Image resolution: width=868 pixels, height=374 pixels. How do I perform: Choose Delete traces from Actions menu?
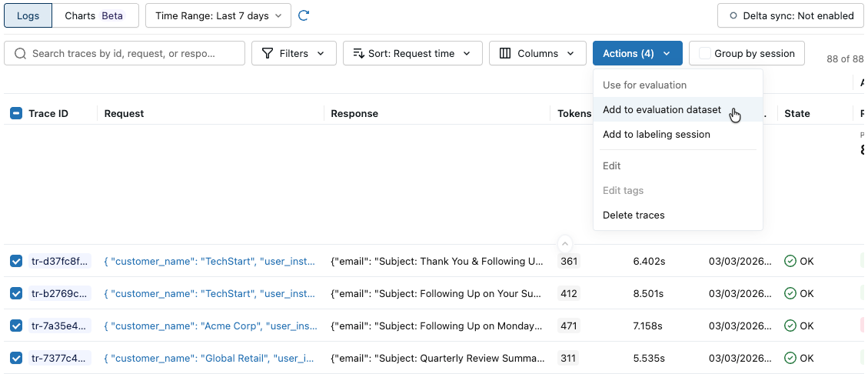[634, 215]
